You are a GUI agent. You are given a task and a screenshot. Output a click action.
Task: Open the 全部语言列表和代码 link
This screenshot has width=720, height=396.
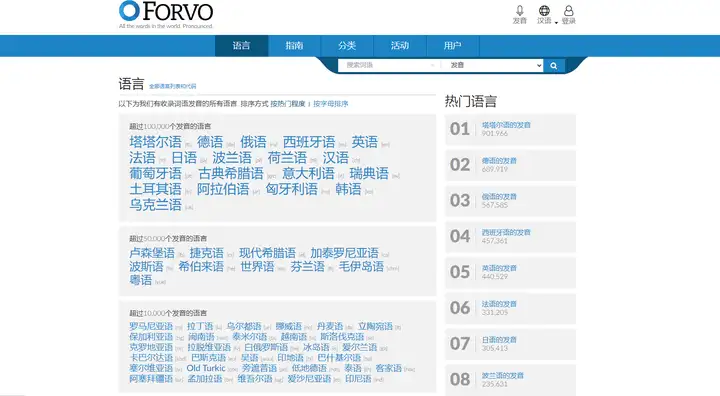173,86
